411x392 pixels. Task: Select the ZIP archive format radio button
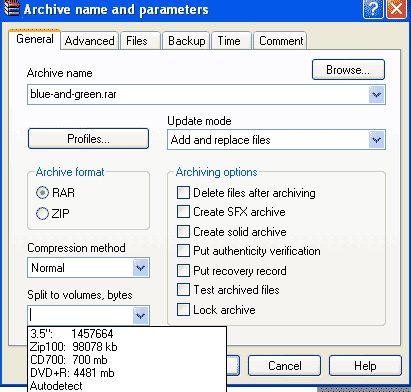pos(42,213)
